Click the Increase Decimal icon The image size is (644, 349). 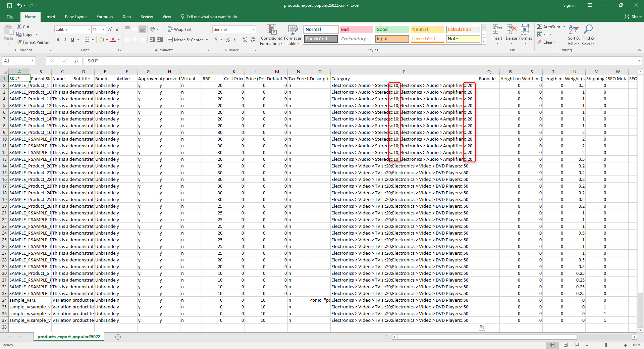click(x=245, y=40)
